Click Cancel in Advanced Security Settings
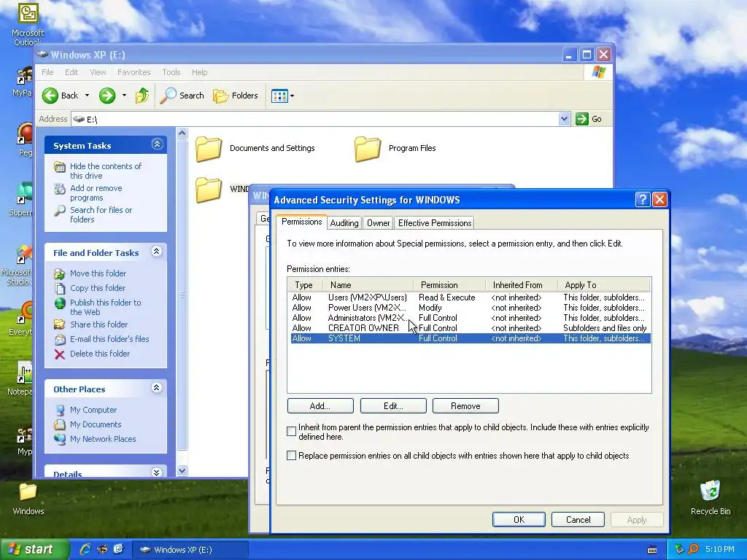The image size is (747, 560). point(578,519)
